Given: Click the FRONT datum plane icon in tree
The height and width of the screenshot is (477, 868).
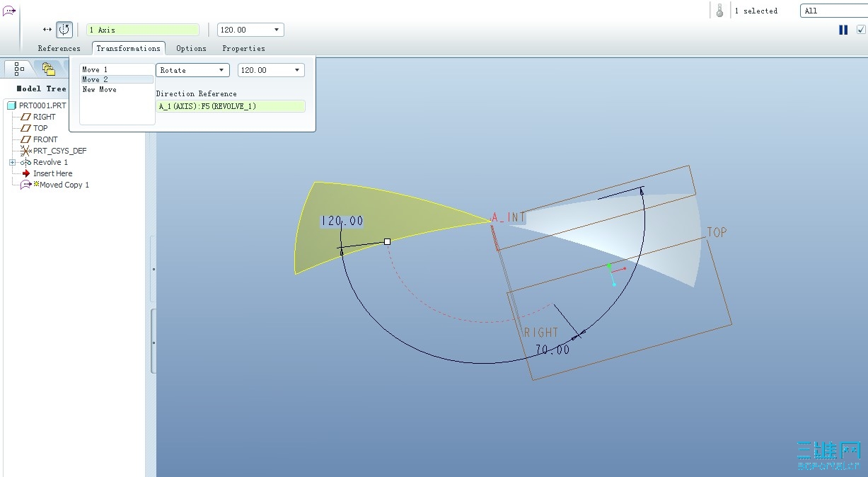Looking at the screenshot, I should 26,139.
